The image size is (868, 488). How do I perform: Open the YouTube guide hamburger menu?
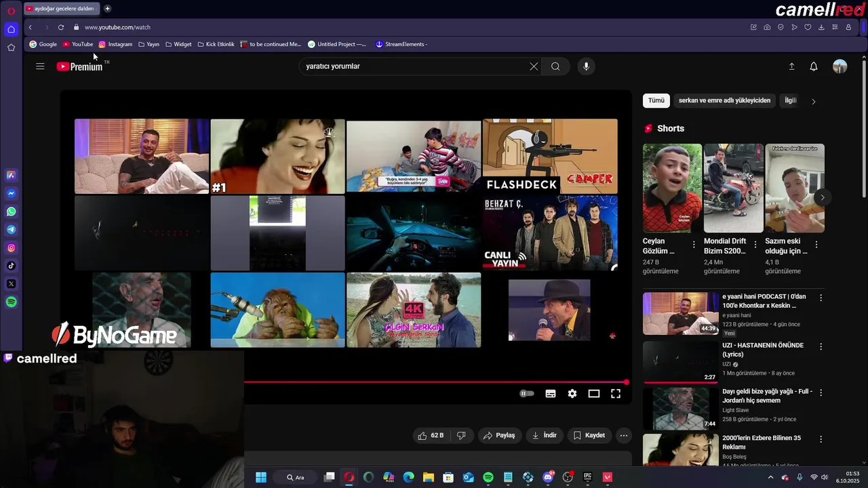pos(40,66)
